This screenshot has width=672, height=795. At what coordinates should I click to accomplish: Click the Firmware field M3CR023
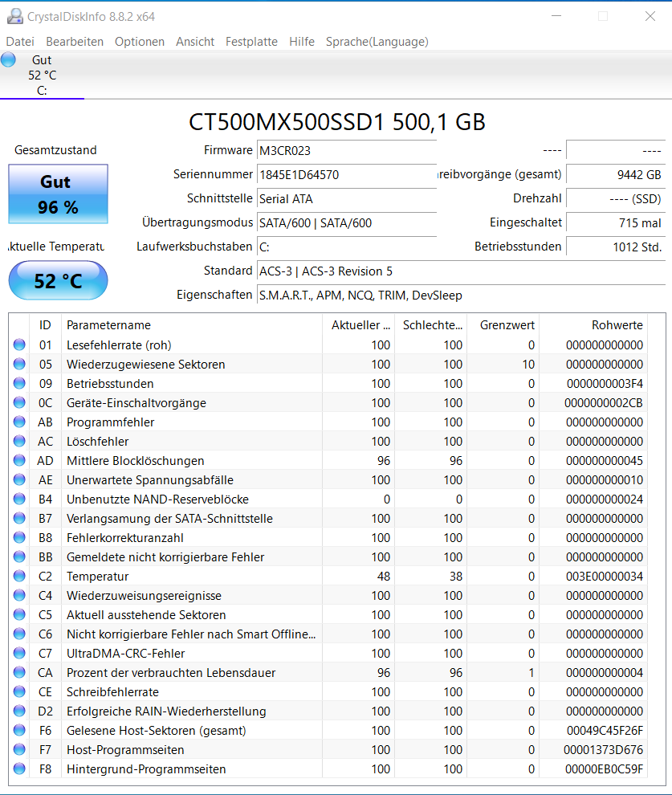tap(347, 151)
